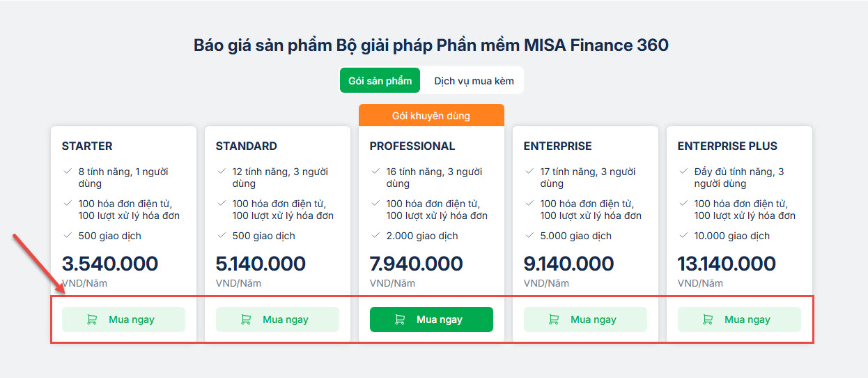The height and width of the screenshot is (378, 868).
Task: Click the orange "Gói khuyên dùng" badge
Action: click(431, 116)
